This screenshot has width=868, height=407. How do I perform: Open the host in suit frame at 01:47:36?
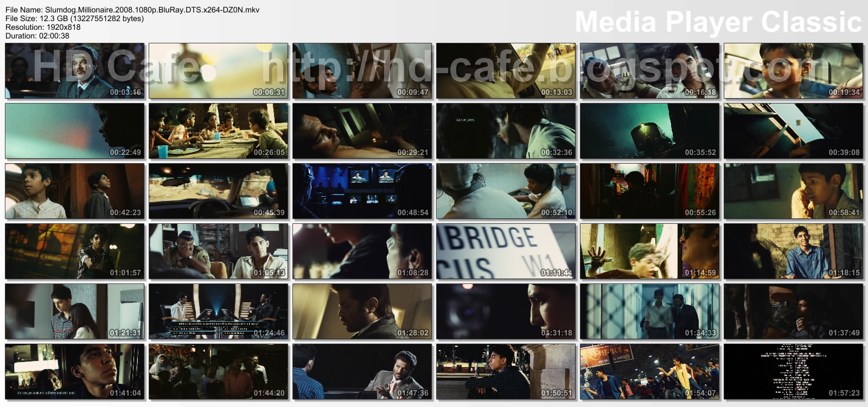[x=362, y=372]
